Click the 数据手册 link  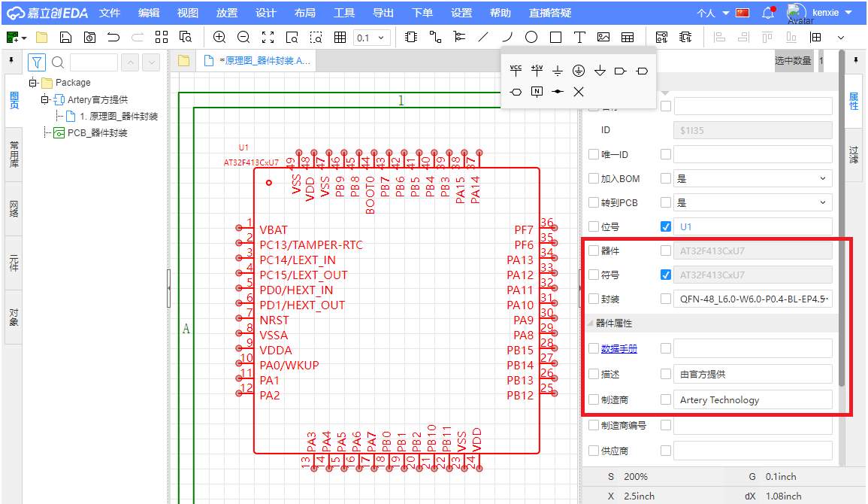click(618, 348)
